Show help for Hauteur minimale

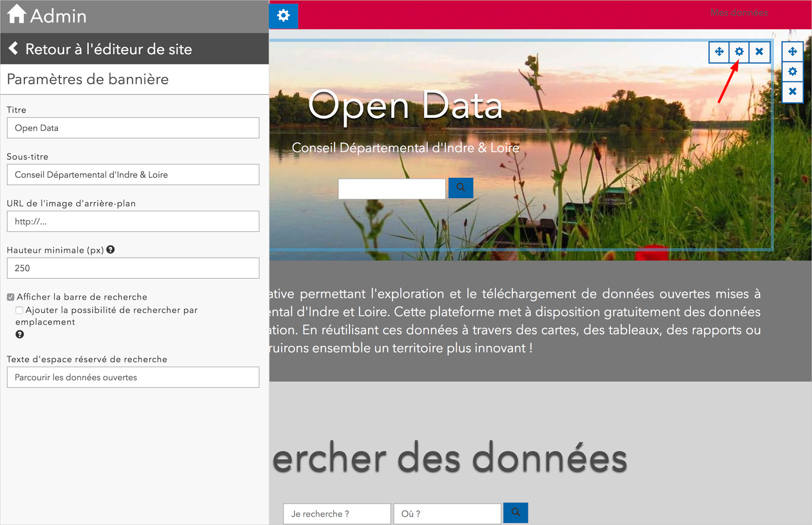[x=111, y=250]
